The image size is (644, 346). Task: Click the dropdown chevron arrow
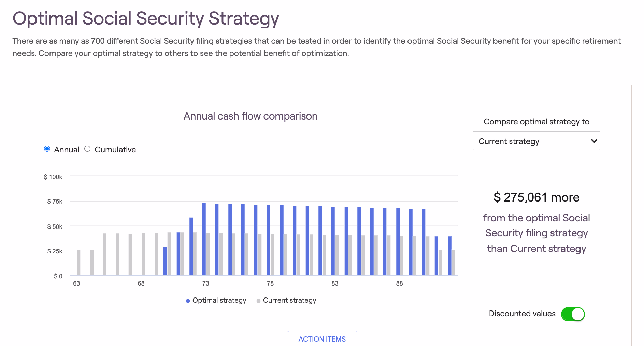594,141
